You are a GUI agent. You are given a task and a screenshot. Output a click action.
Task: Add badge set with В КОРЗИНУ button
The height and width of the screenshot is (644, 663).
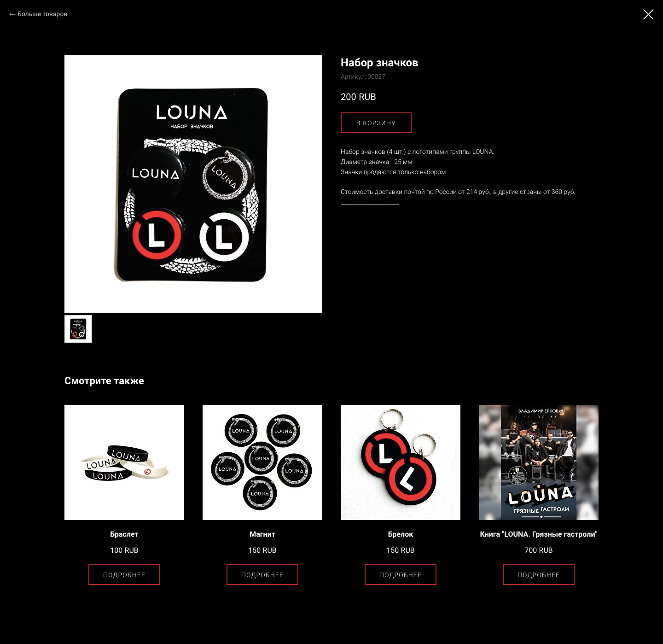pos(376,123)
